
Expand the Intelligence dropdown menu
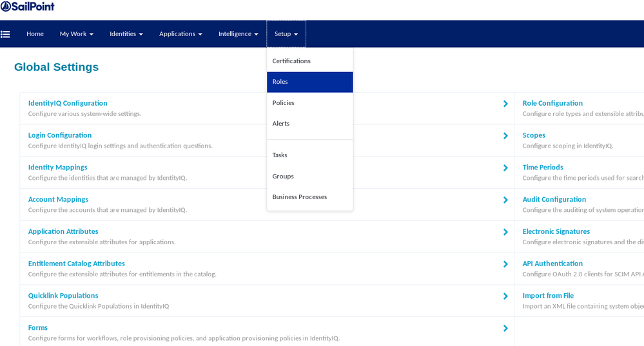click(238, 34)
